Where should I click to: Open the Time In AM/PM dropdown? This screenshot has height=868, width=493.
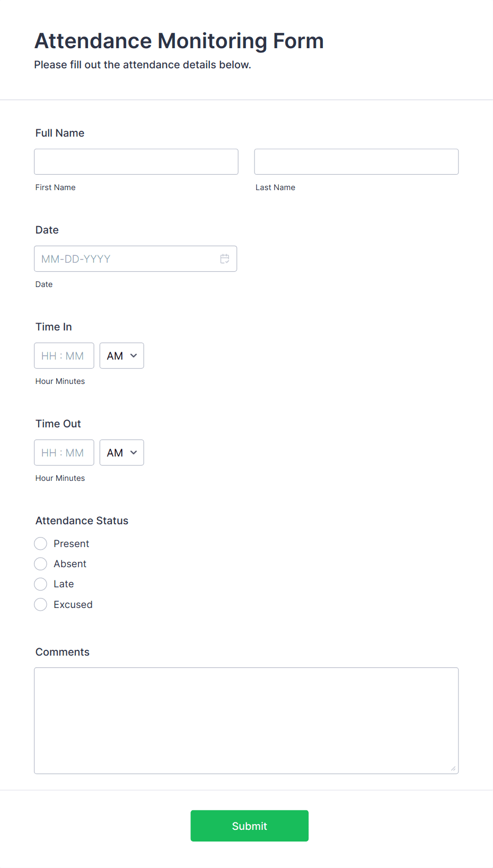pos(122,356)
